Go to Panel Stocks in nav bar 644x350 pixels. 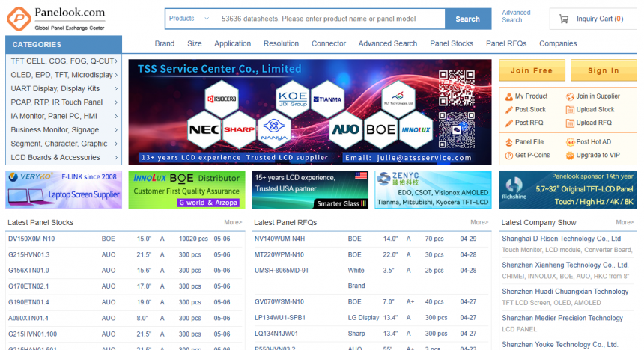pos(452,43)
